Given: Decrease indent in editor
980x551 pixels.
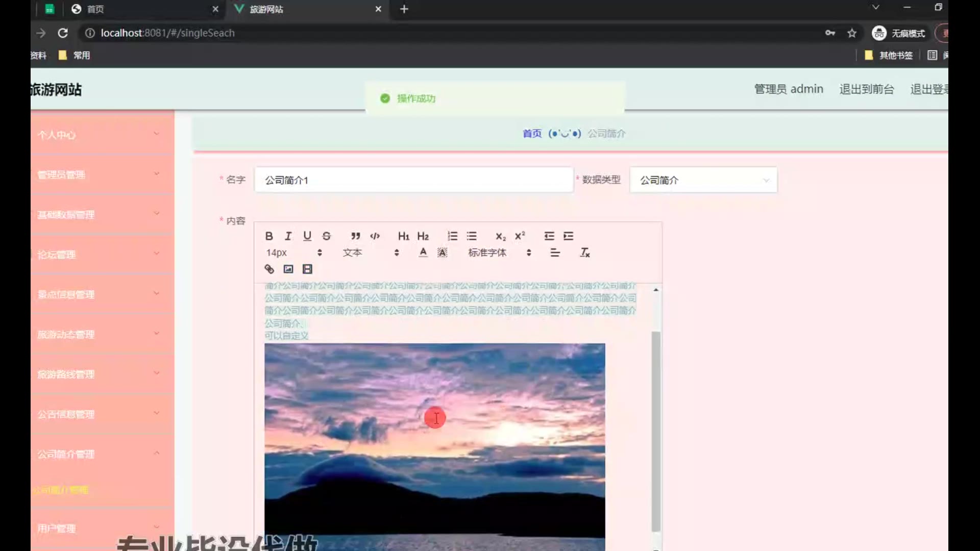Looking at the screenshot, I should point(549,236).
